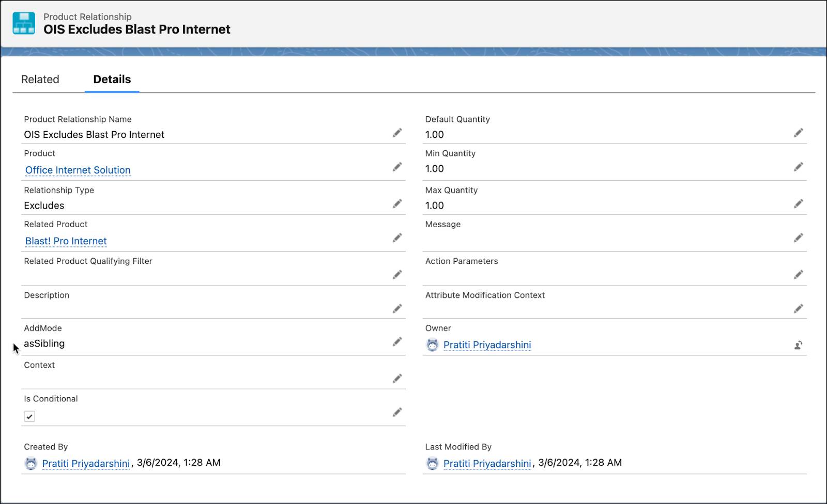
Task: Click the Excludes relationship type value
Action: click(44, 206)
